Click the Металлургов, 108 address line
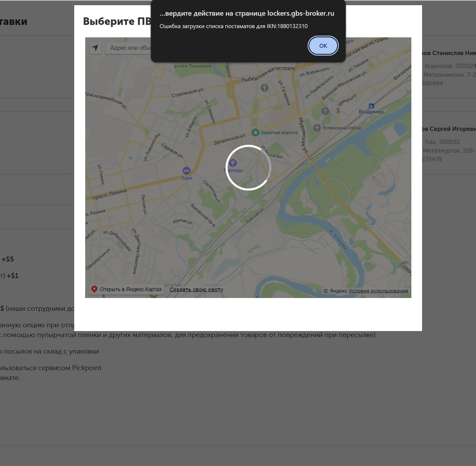476x466 pixels. tap(449, 151)
